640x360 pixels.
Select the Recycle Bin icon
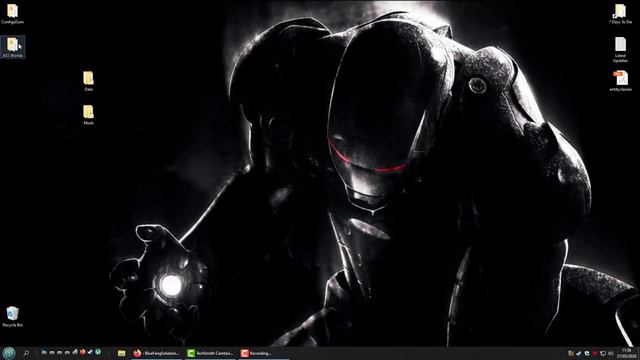[12, 317]
